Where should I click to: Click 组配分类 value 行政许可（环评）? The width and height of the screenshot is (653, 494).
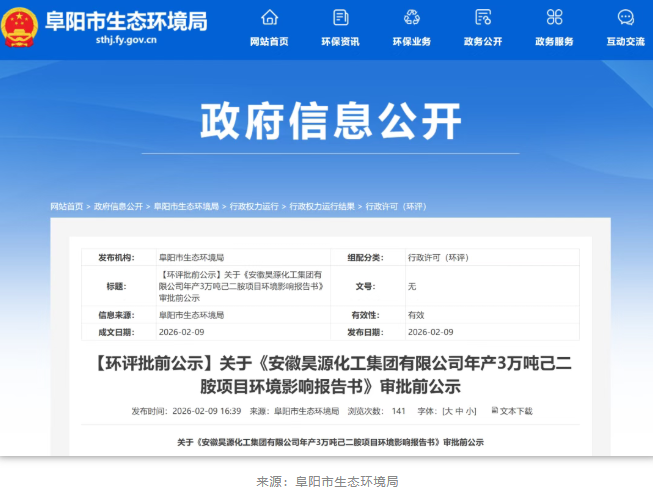438,258
